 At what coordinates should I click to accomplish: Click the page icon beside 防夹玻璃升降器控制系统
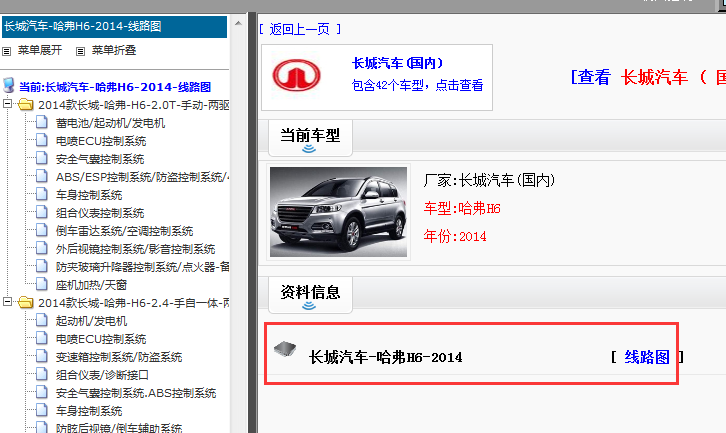pos(42,266)
